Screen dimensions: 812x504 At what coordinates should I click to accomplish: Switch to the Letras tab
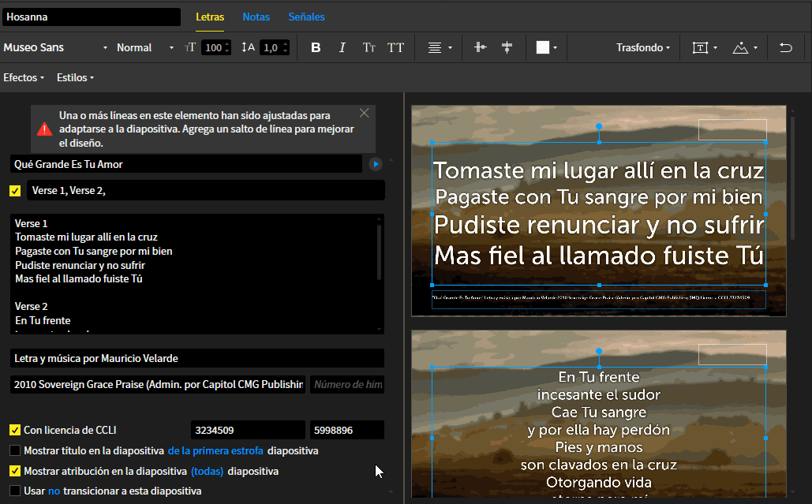[210, 17]
